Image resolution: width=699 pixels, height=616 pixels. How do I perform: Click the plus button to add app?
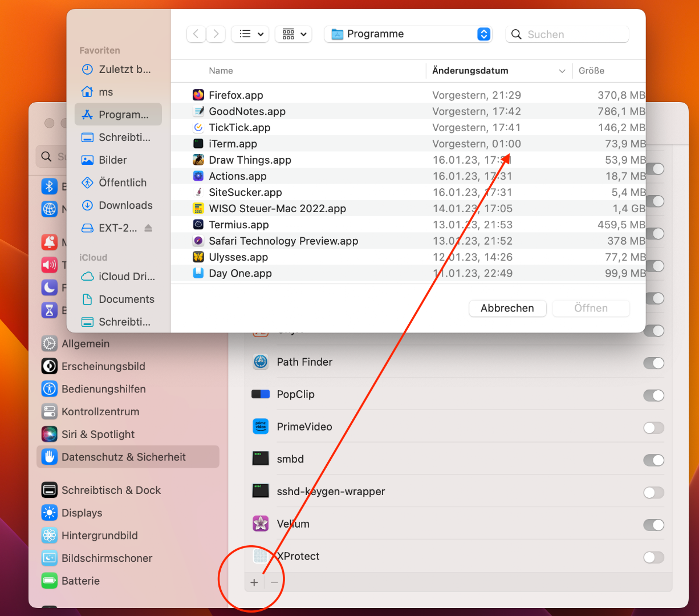pos(254,582)
